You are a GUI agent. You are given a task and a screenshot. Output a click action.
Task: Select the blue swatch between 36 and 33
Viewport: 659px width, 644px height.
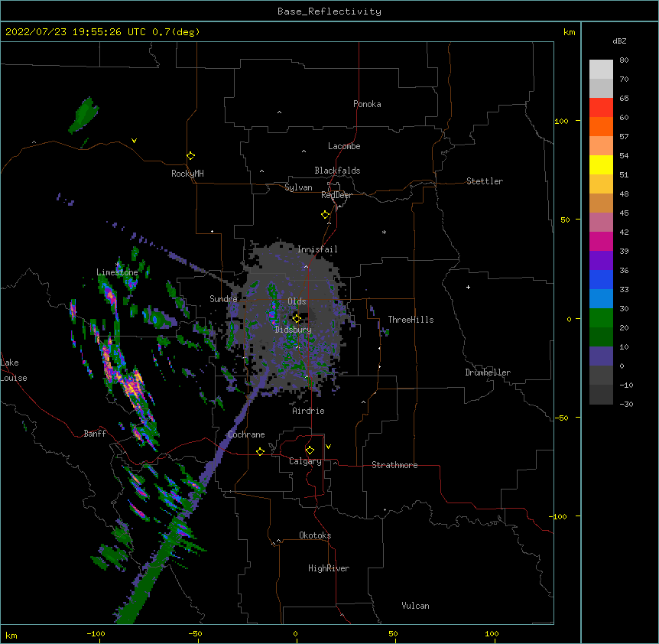point(601,279)
